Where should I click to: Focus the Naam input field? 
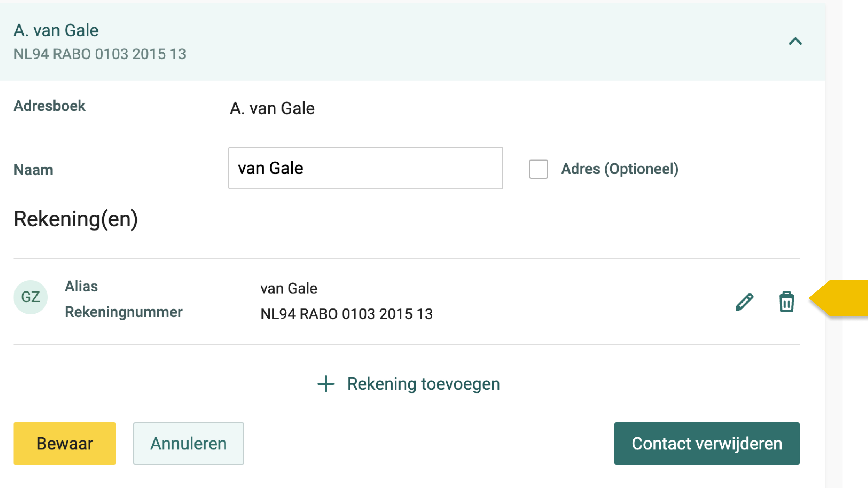tap(366, 168)
